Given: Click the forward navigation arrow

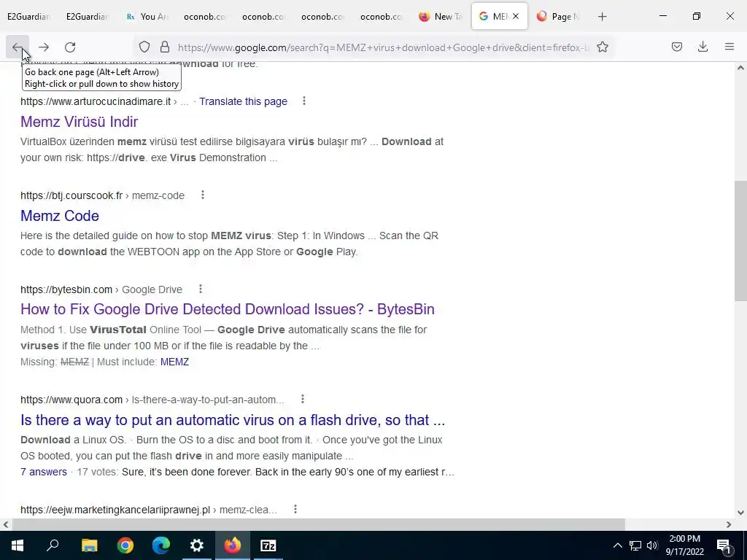Looking at the screenshot, I should pos(44,47).
